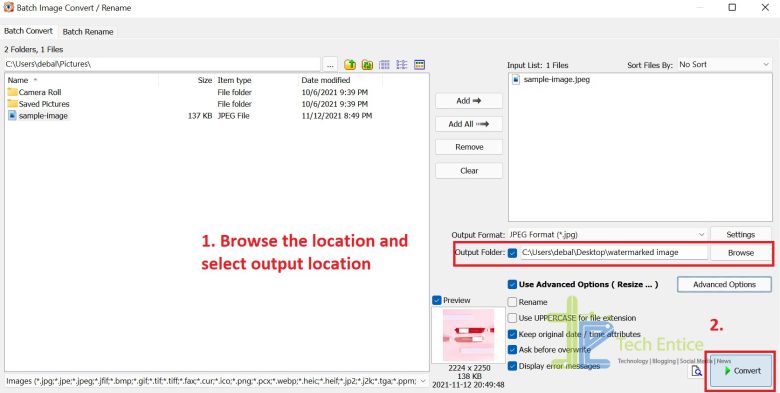This screenshot has height=393, width=780.
Task: Click the preview image thumbnail
Action: tap(468, 335)
